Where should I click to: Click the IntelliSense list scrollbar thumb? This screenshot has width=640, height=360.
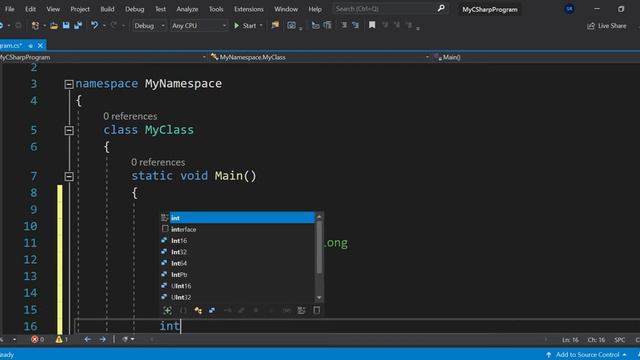pos(319,248)
